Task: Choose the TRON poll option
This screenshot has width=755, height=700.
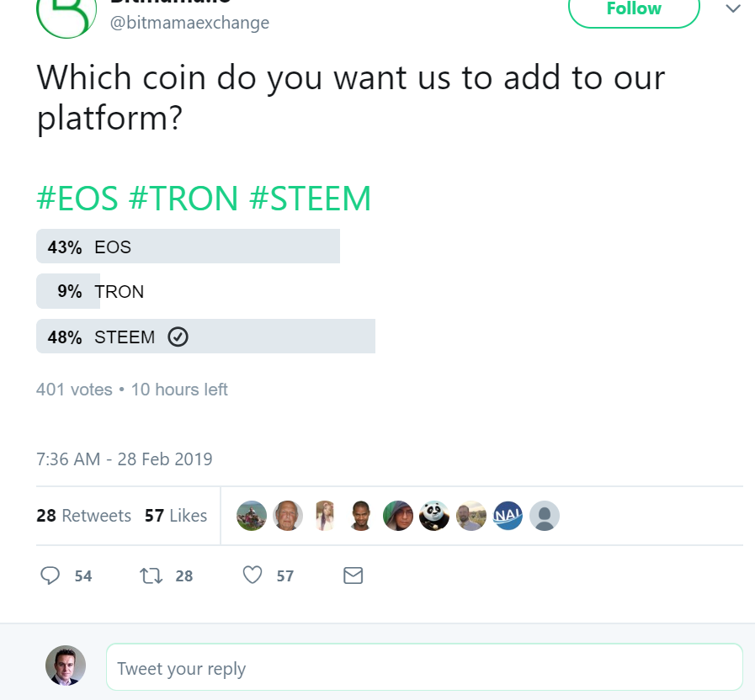Action: point(119,292)
